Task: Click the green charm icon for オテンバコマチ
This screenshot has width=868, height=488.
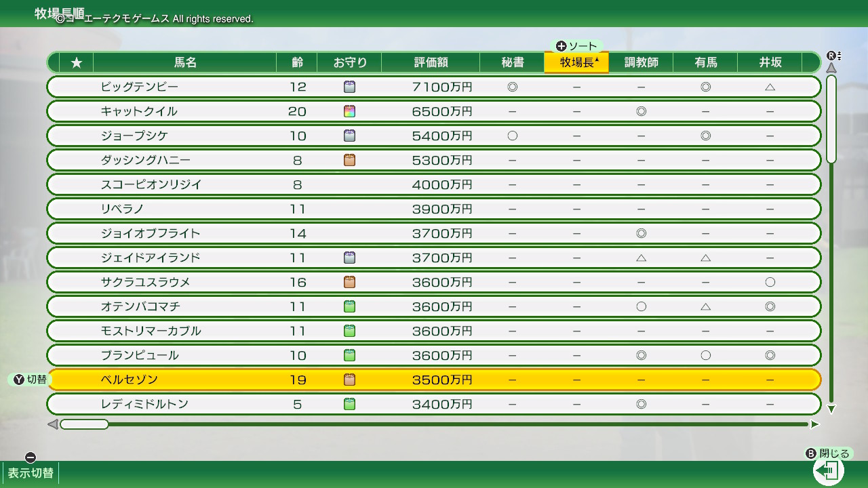Action: (x=350, y=306)
